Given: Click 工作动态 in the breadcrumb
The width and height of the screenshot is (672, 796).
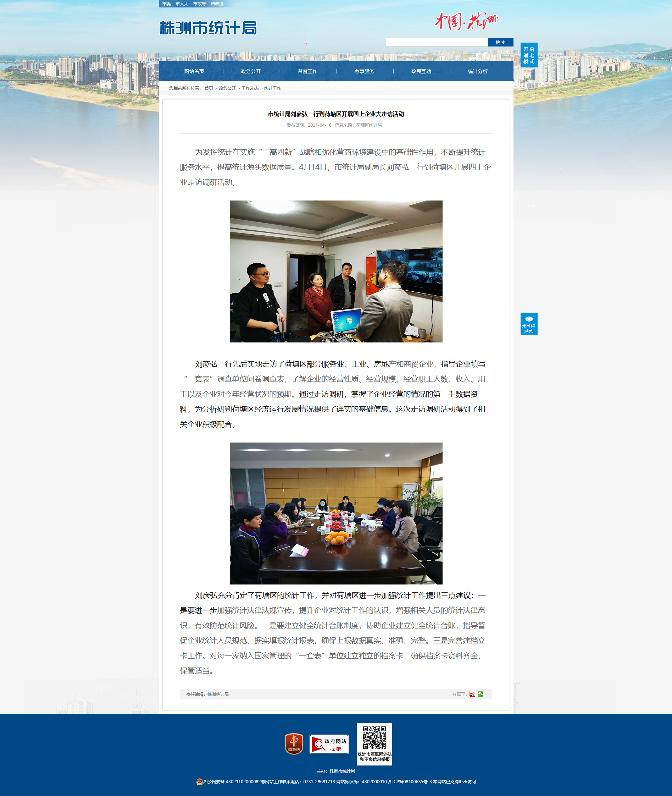Looking at the screenshot, I should tap(250, 88).
